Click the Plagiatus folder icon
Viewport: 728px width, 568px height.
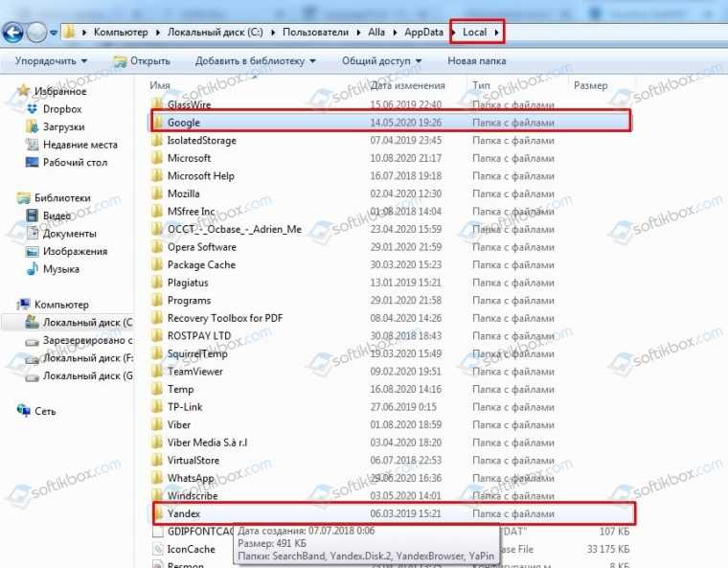coord(157,283)
